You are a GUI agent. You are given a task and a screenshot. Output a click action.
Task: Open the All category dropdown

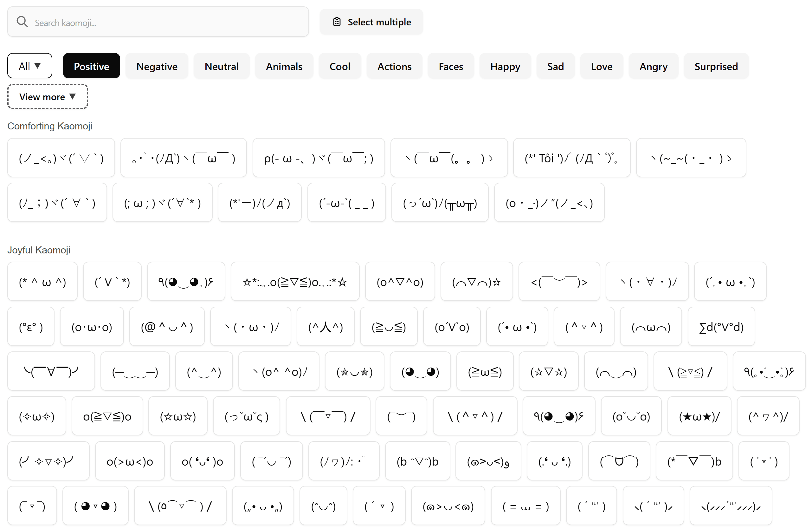29,66
